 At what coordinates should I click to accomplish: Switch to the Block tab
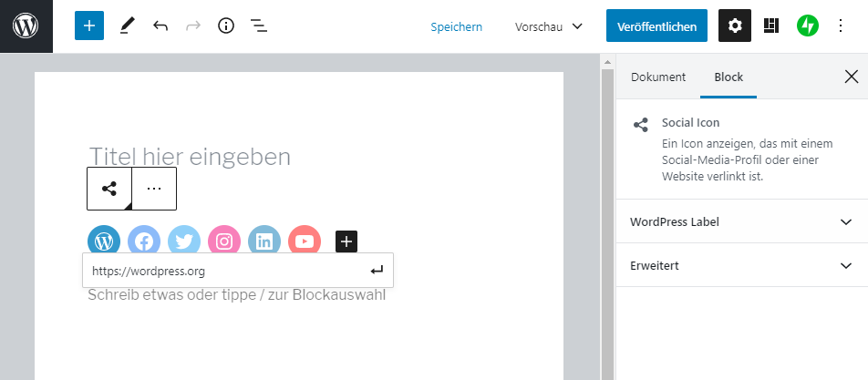tap(728, 77)
